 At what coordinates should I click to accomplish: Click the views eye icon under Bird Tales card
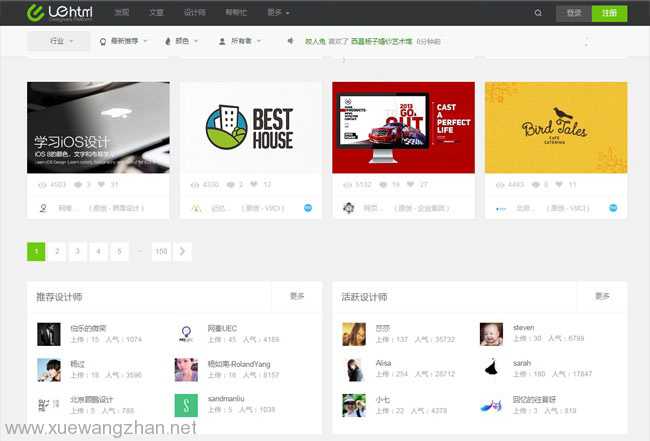(499, 184)
